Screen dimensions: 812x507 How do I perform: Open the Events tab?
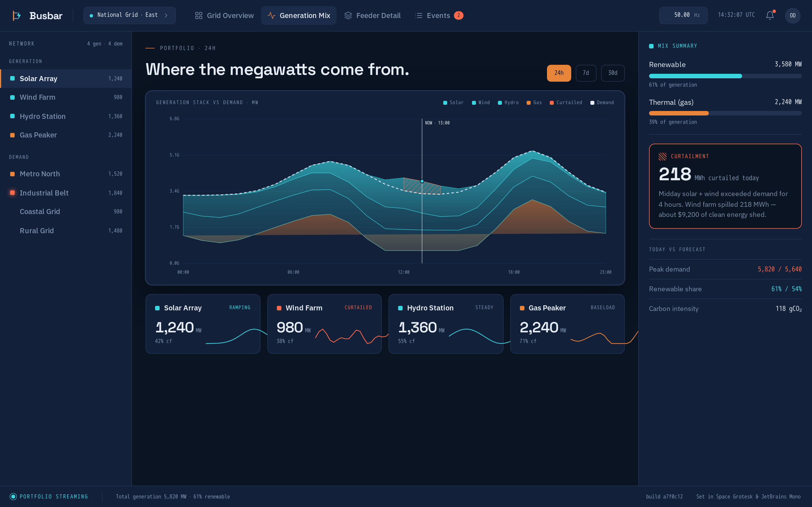coord(439,15)
